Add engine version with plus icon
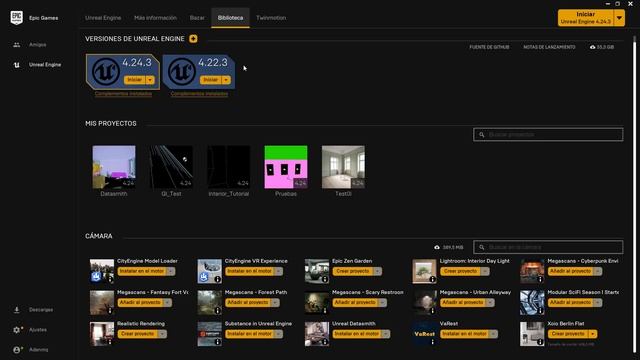The height and width of the screenshot is (360, 640). pyautogui.click(x=193, y=39)
